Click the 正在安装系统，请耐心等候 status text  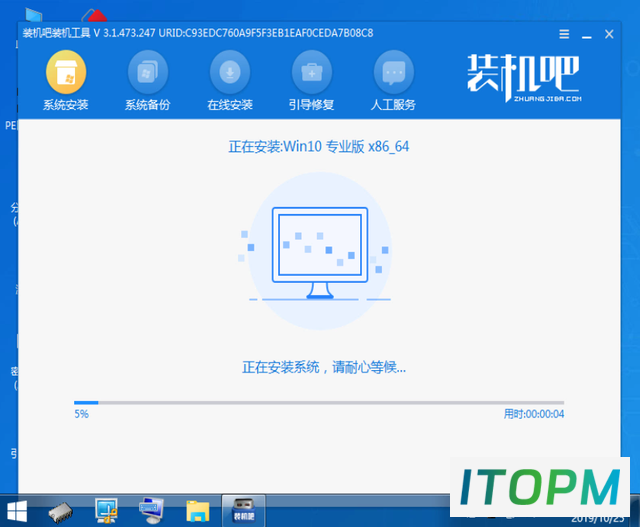pos(324,367)
